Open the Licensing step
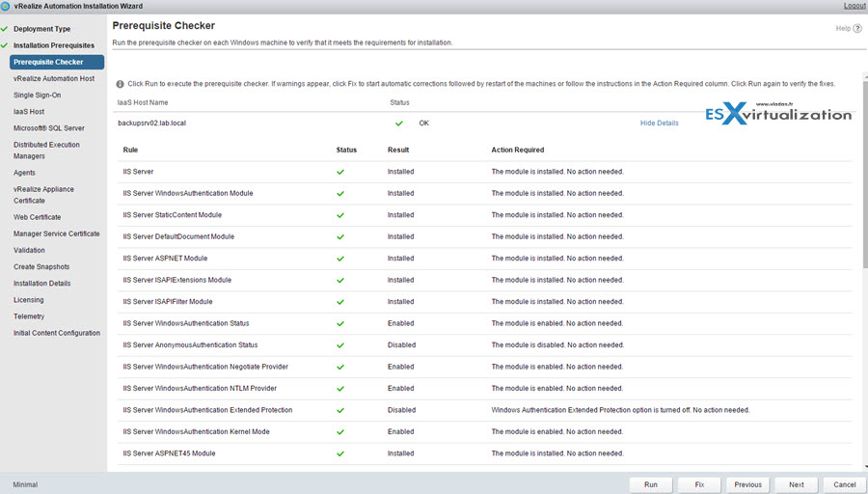Image resolution: width=868 pixels, height=494 pixels. pos(28,300)
